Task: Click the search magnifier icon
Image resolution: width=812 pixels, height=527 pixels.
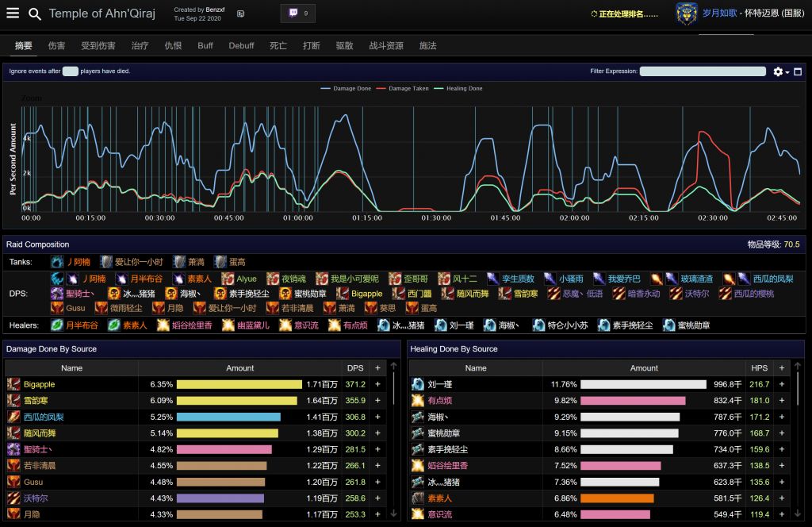Action: 35,13
